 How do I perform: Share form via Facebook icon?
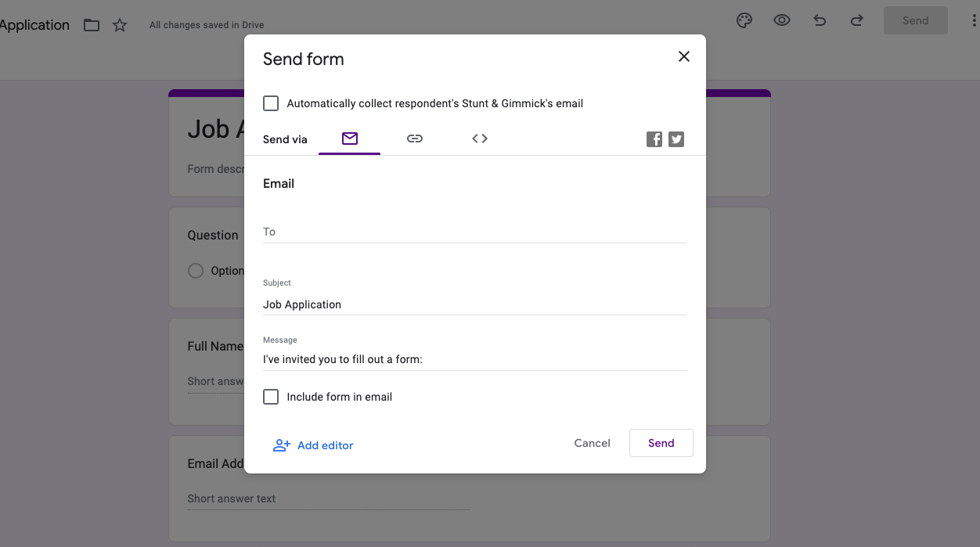pyautogui.click(x=654, y=139)
